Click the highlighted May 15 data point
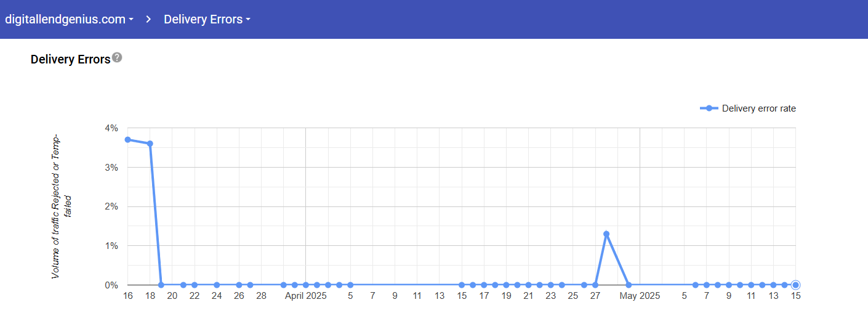The image size is (868, 326). click(795, 285)
